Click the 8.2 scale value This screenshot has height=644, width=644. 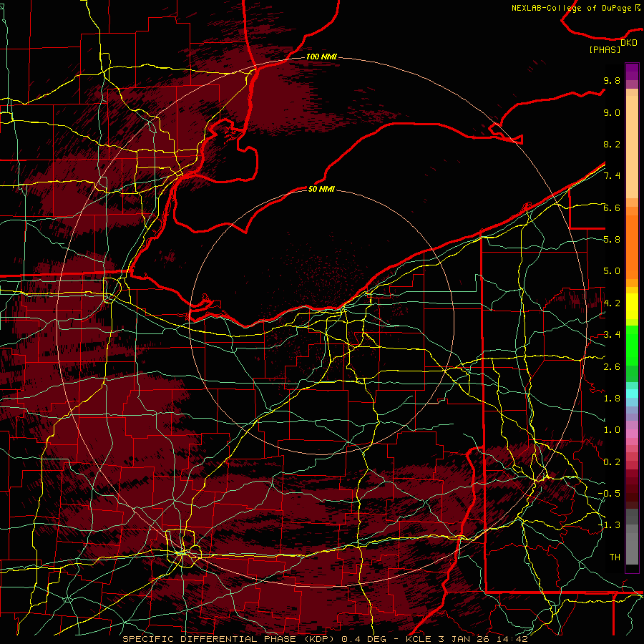coord(612,144)
